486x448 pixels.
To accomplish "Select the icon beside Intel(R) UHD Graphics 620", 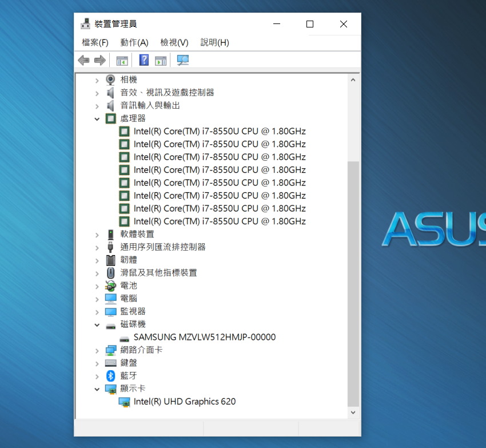I will [x=124, y=402].
